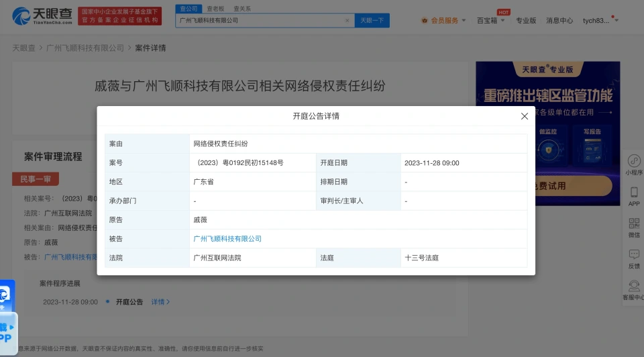This screenshot has width=644, height=357.
Task: Click the 天眼查 logo
Action: click(x=42, y=16)
